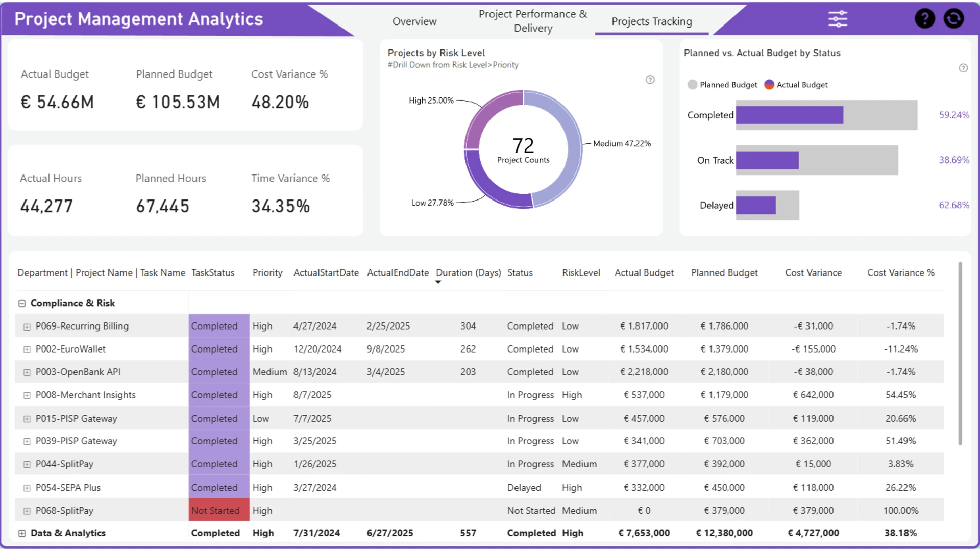The height and width of the screenshot is (551, 980).
Task: Expand the Data & Analytics group
Action: (x=22, y=533)
